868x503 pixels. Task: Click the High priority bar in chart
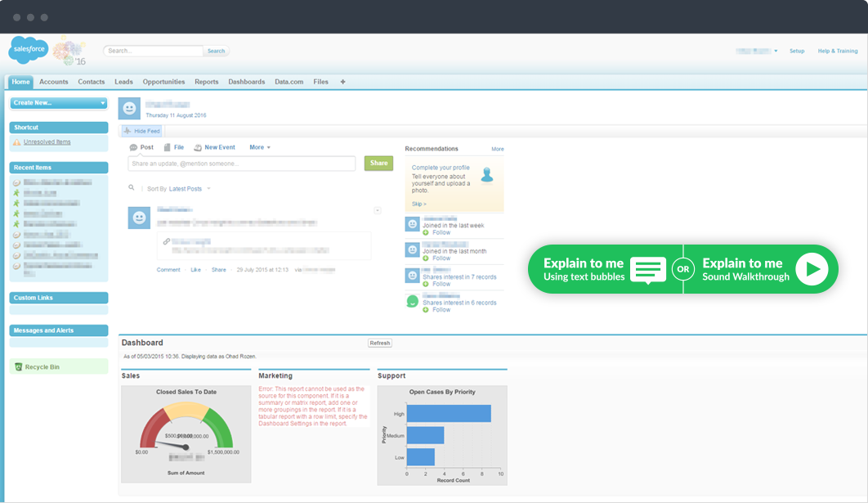pyautogui.click(x=449, y=414)
